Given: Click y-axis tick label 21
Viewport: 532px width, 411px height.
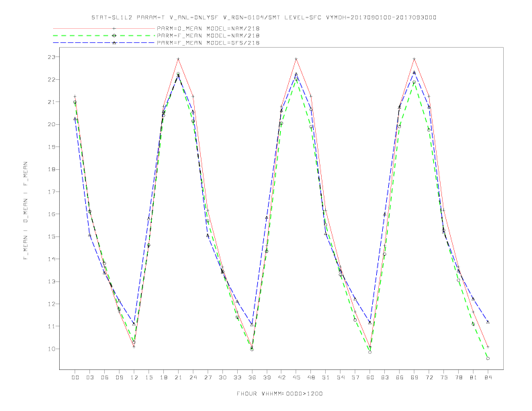Looking at the screenshot, I should [x=51, y=101].
